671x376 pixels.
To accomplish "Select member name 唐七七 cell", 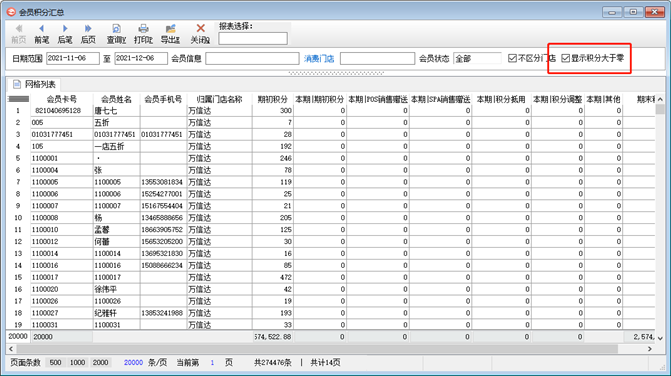I will point(116,110).
